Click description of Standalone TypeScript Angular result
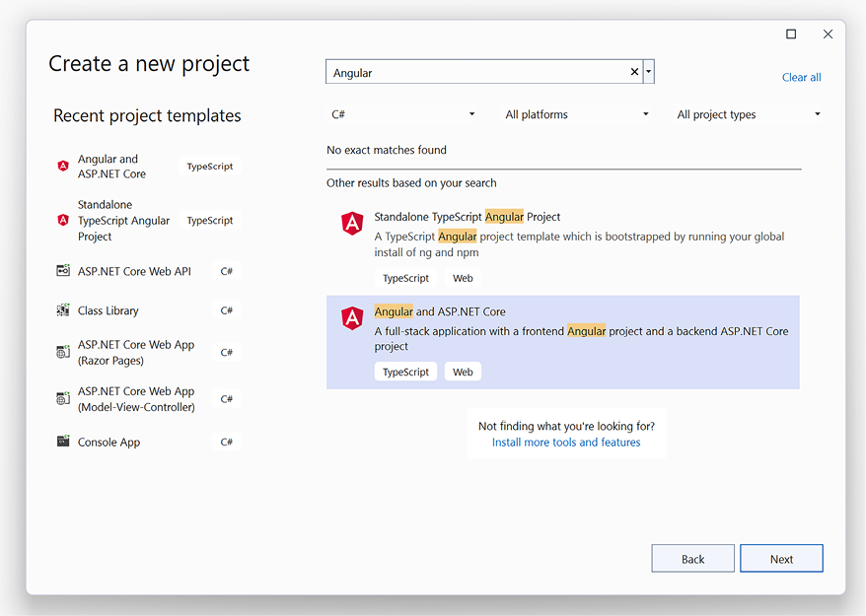Image resolution: width=866 pixels, height=616 pixels. [579, 244]
